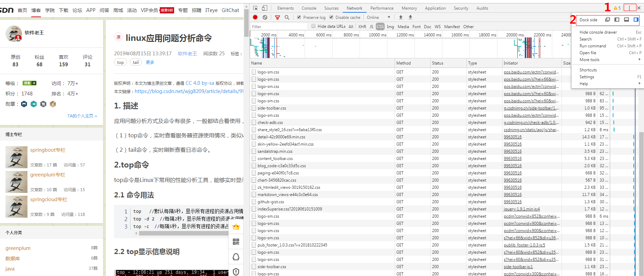The height and width of the screenshot is (276, 644).
Task: Import HAR file upload arrow
Action: [401, 17]
